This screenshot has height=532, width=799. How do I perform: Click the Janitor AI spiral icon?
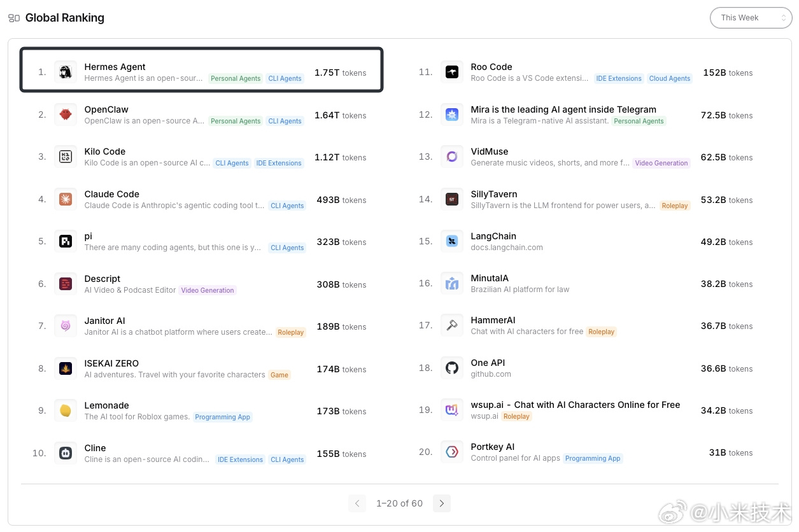coord(66,326)
